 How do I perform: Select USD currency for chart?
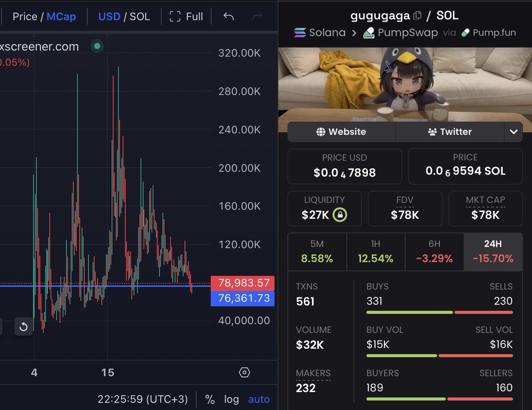(109, 16)
